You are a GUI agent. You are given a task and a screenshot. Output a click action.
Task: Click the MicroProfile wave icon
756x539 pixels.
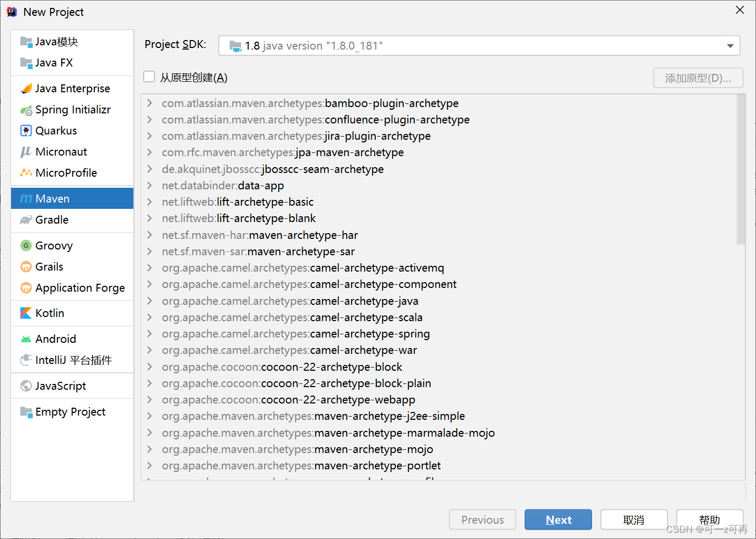[26, 172]
